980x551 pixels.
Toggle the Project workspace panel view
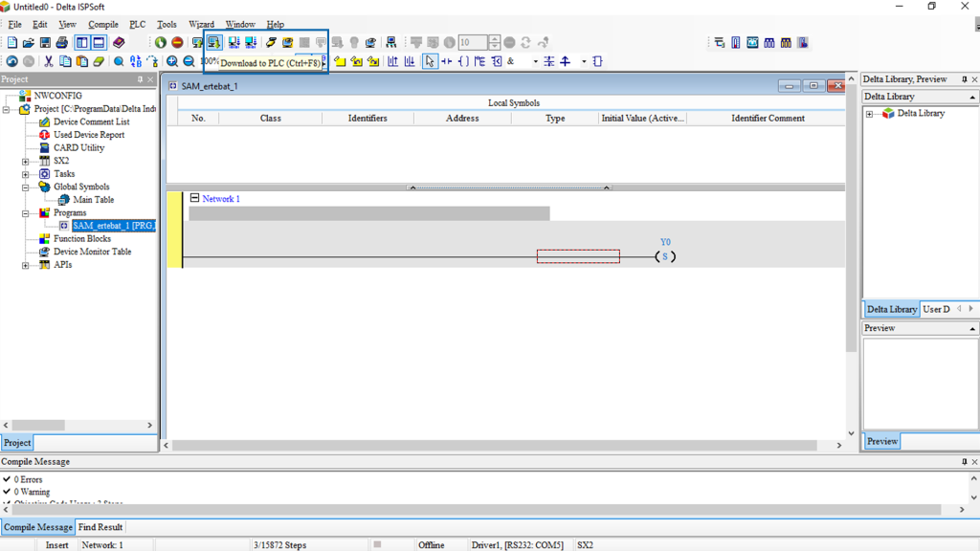tap(82, 42)
